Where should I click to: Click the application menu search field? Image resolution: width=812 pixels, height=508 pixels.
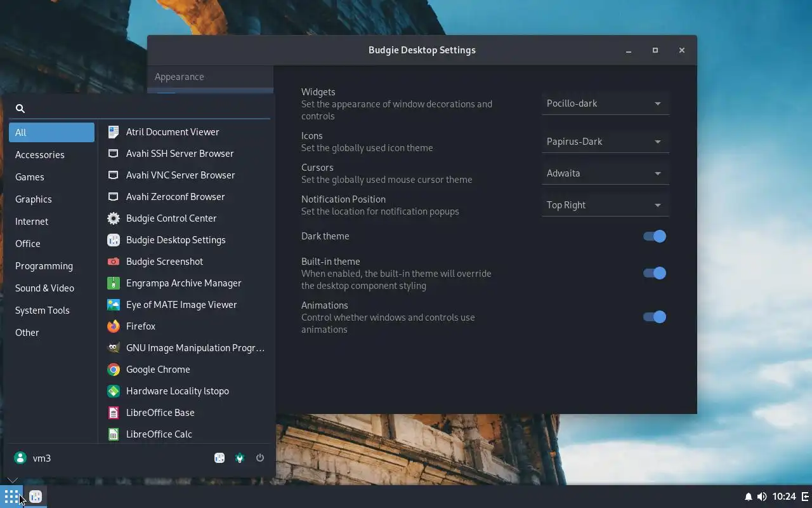[x=140, y=109]
